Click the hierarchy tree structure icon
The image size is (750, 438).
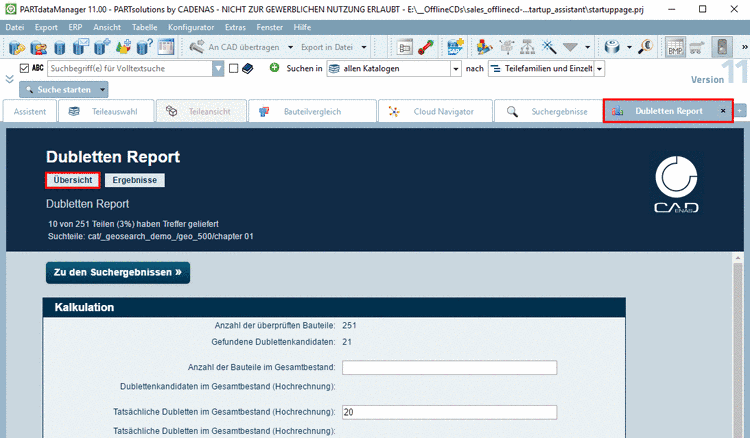point(527,47)
